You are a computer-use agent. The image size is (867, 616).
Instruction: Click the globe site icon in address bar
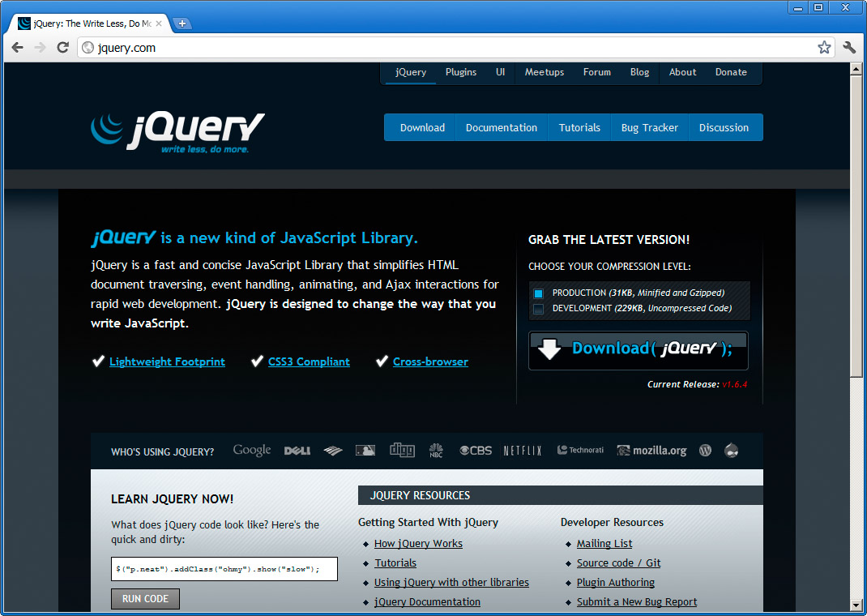[88, 48]
